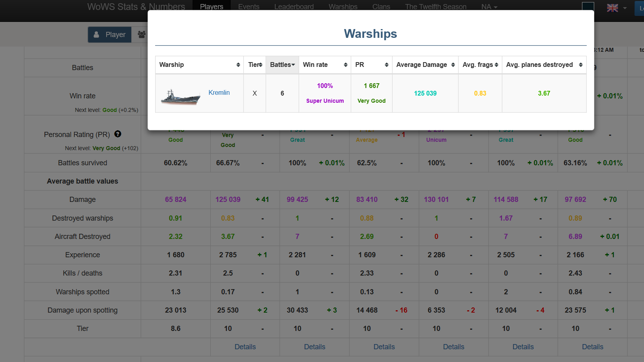
Task: Expand the UK flag language selector
Action: coord(617,8)
